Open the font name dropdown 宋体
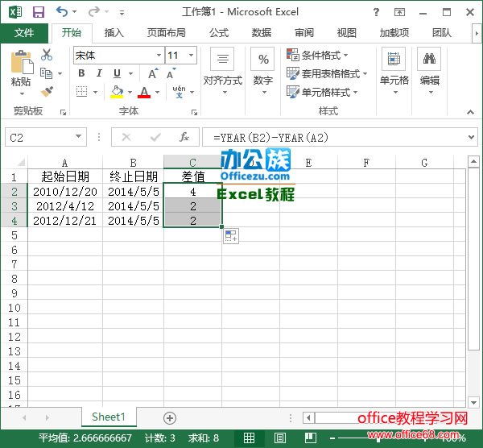Image resolution: width=483 pixels, height=448 pixels. (x=159, y=55)
